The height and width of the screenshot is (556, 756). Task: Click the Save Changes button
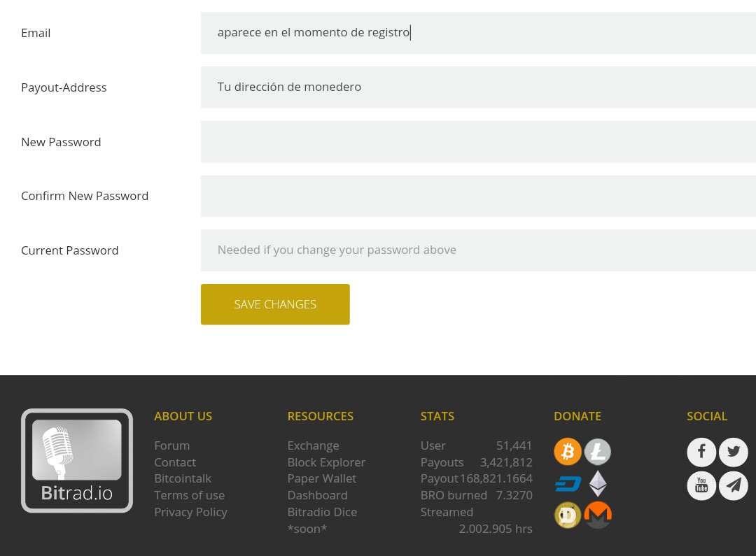pos(275,304)
